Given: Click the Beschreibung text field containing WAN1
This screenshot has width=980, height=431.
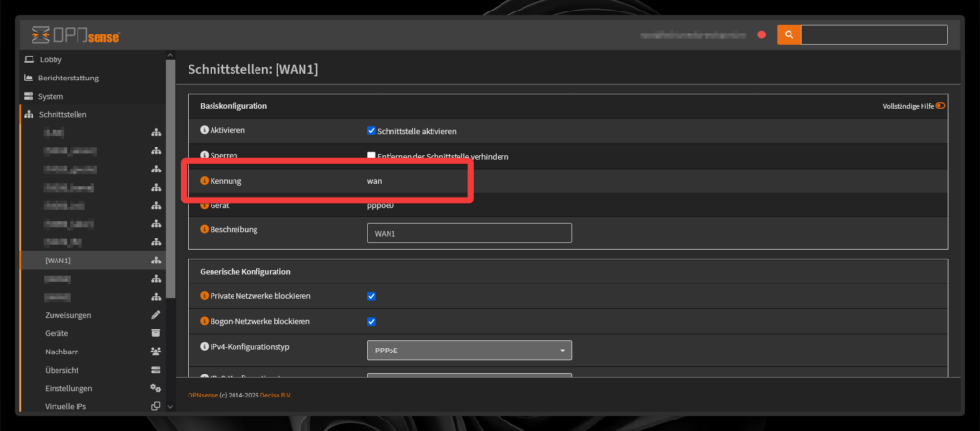Looking at the screenshot, I should (x=469, y=233).
